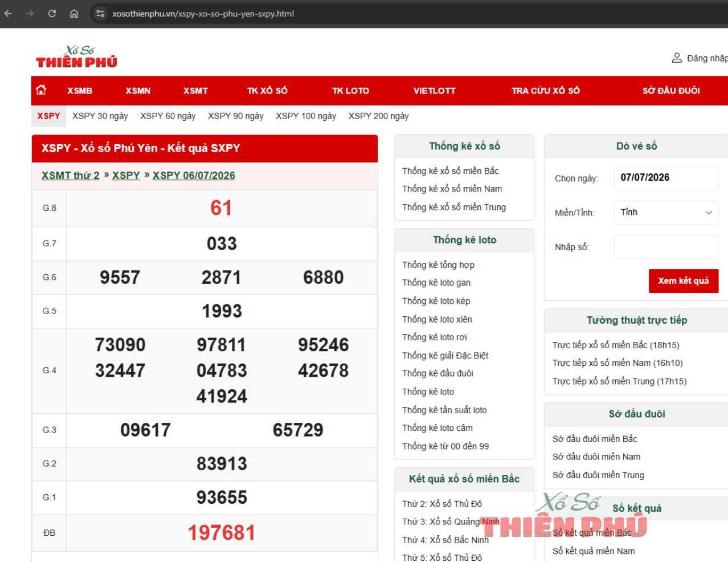The image size is (728, 562).
Task: Click the G.2 prize number 83913
Action: 222,464
